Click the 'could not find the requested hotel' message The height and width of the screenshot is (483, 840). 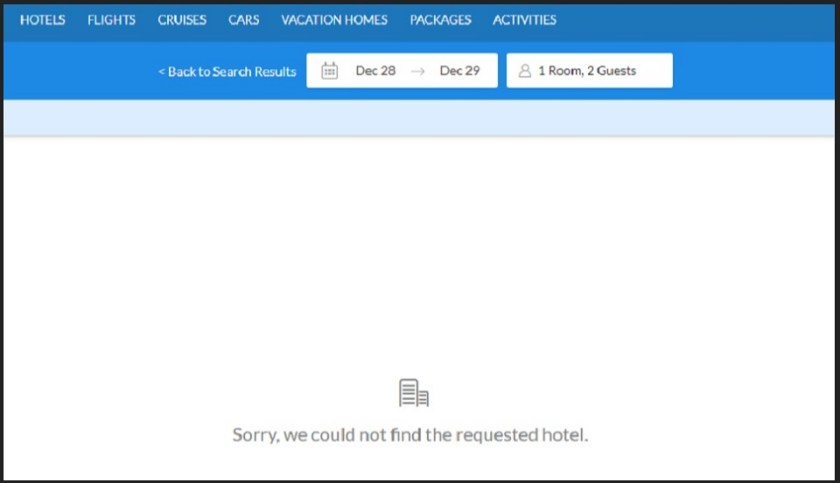pyautogui.click(x=410, y=435)
